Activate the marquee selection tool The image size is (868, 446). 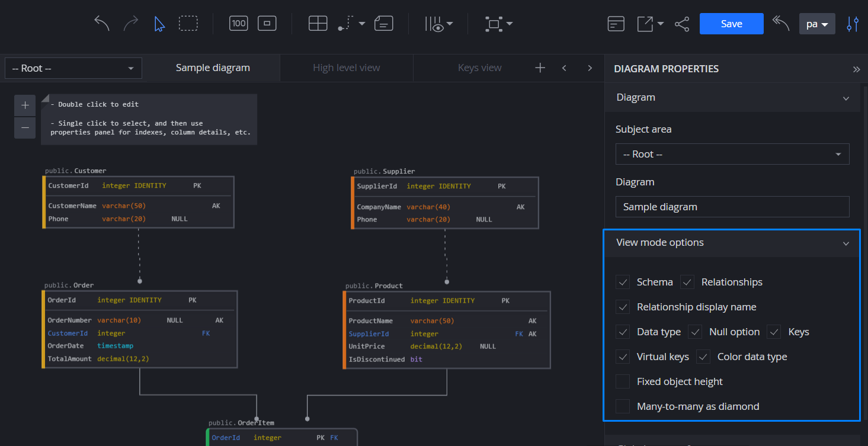pyautogui.click(x=188, y=23)
